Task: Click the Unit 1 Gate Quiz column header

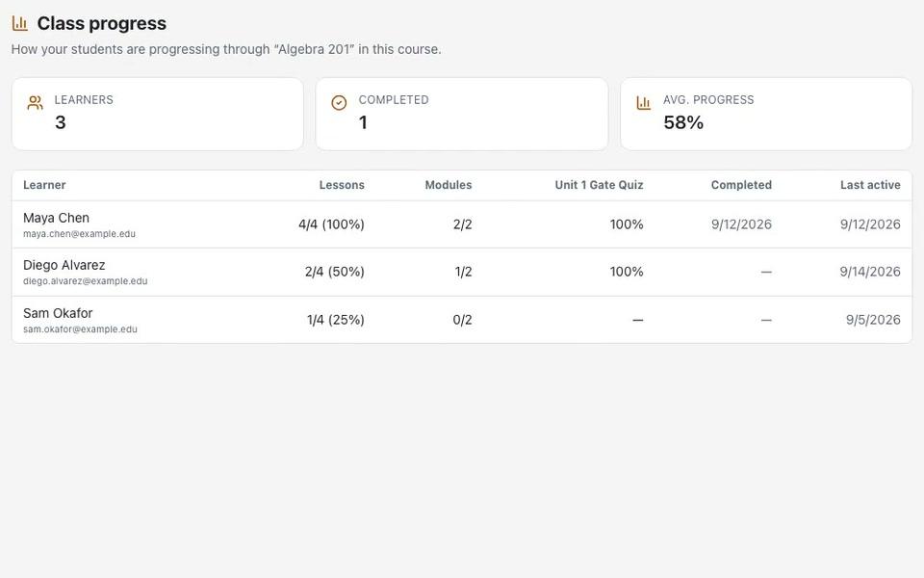Action: coord(599,185)
